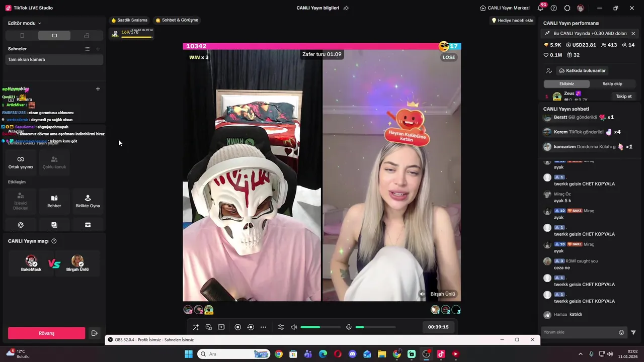Dismiss the +0.30 ABD doları earnings banner

633,34
